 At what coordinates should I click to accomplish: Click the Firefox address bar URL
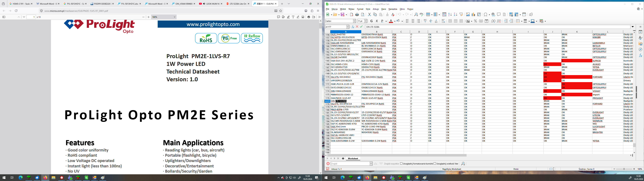[76, 11]
